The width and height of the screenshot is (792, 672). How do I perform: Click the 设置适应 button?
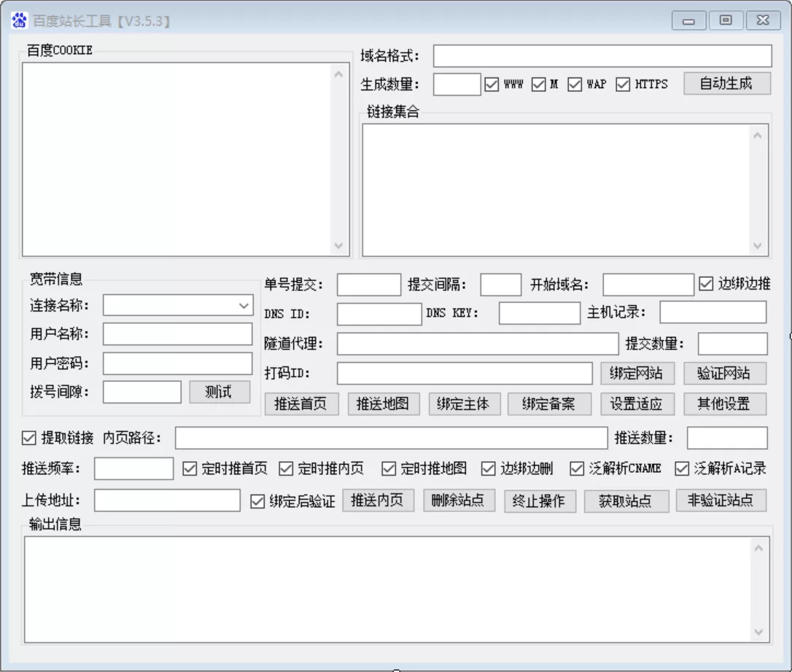[637, 404]
